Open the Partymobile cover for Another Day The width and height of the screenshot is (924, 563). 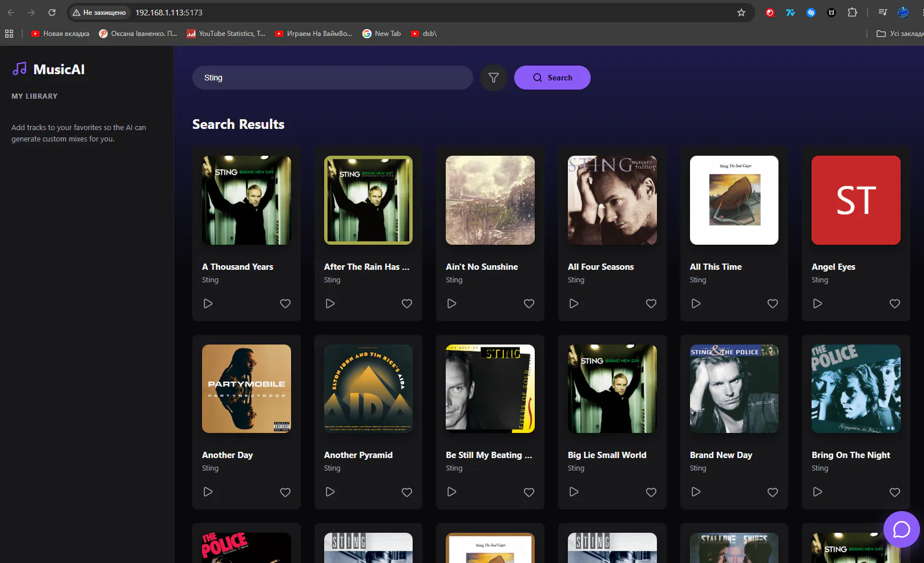(x=247, y=388)
